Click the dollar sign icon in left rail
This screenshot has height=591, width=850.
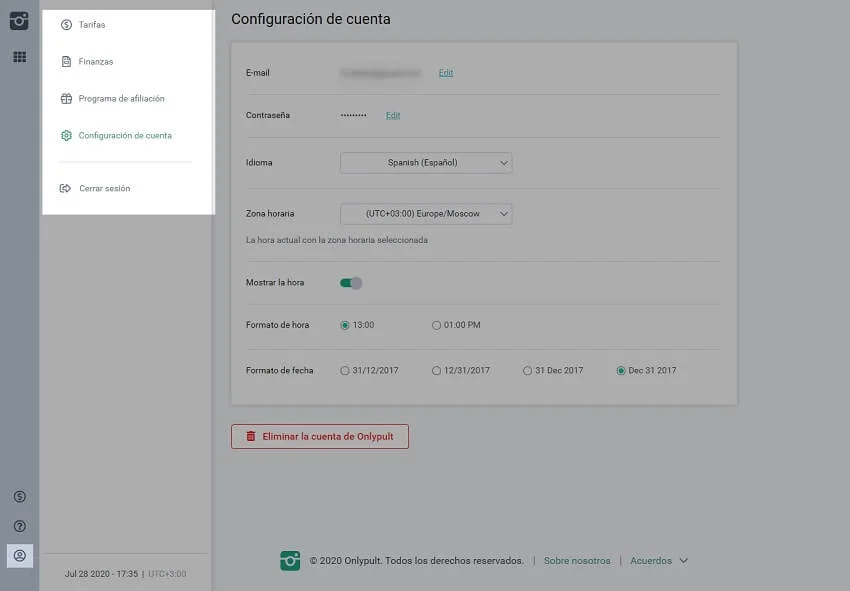click(x=19, y=497)
